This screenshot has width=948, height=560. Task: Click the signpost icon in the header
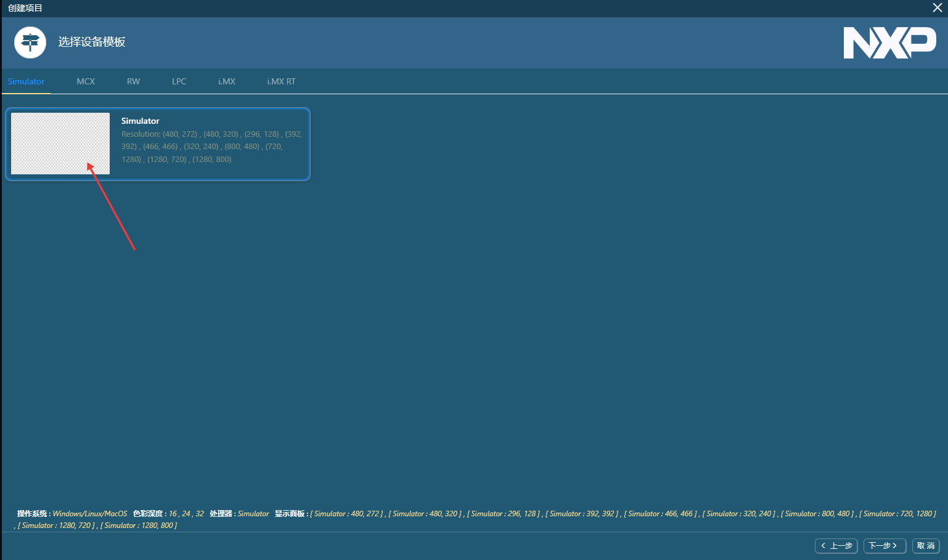click(x=30, y=43)
